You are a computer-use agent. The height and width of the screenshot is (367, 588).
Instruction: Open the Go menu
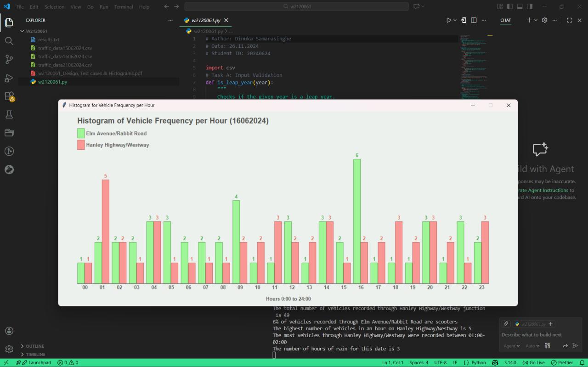click(90, 7)
